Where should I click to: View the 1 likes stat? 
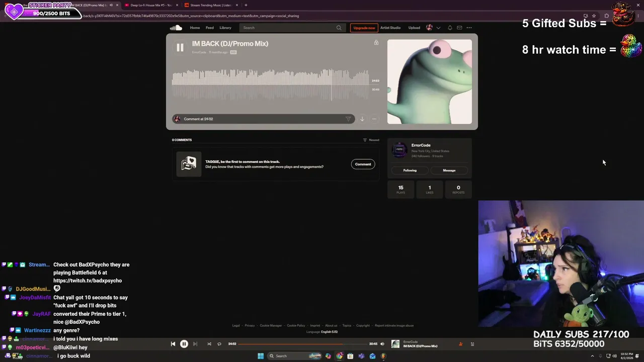[430, 189]
